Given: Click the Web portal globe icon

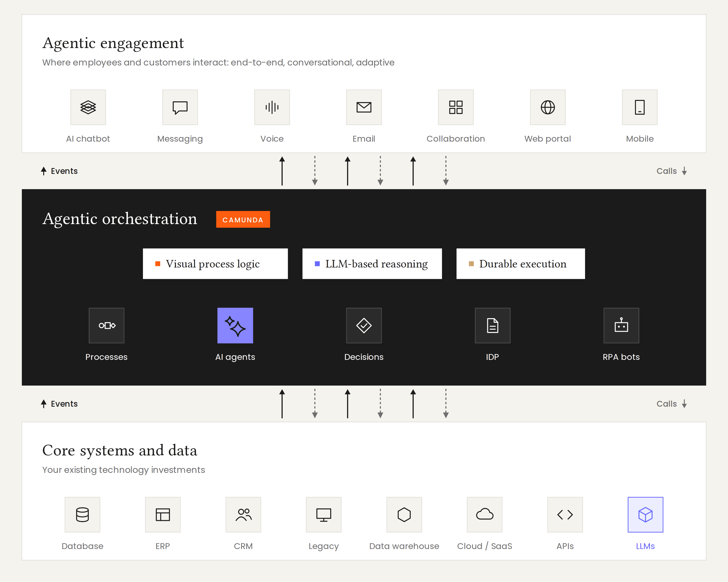Looking at the screenshot, I should pyautogui.click(x=548, y=107).
